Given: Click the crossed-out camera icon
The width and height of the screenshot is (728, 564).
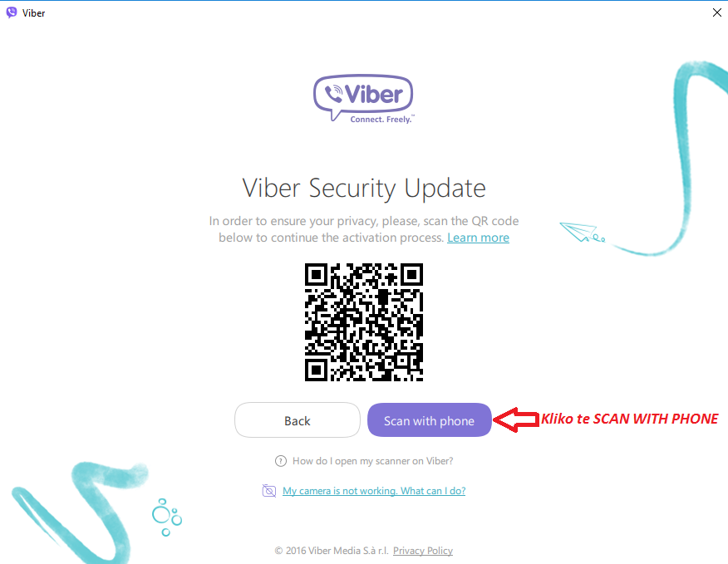Looking at the screenshot, I should 268,491.
